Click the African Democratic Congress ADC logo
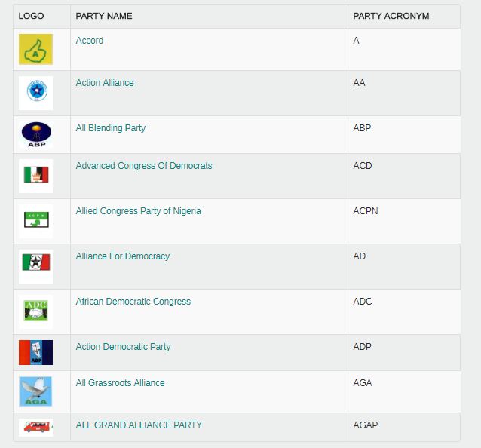The height and width of the screenshot is (448, 481). [x=35, y=309]
